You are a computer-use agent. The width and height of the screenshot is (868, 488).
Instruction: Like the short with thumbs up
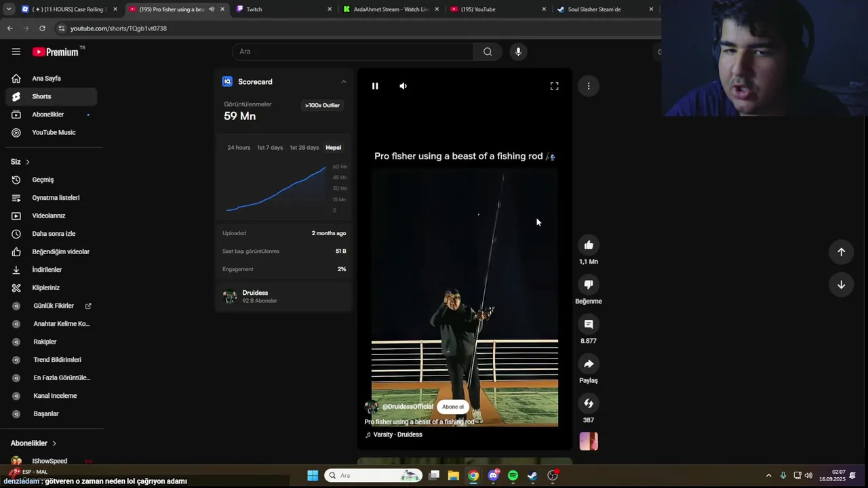(589, 245)
